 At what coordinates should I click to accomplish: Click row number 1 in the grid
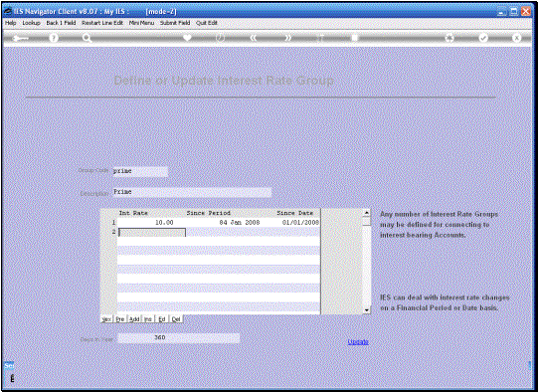tap(113, 223)
